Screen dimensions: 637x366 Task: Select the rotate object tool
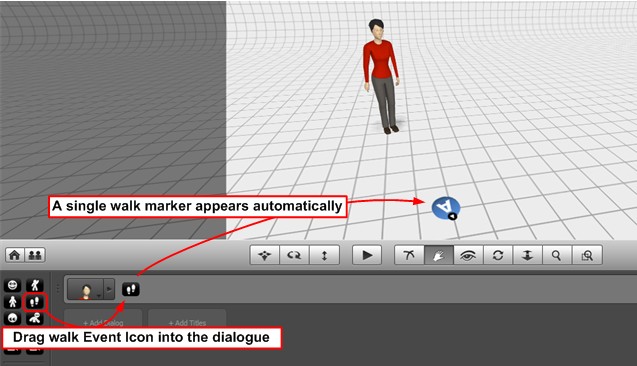294,255
